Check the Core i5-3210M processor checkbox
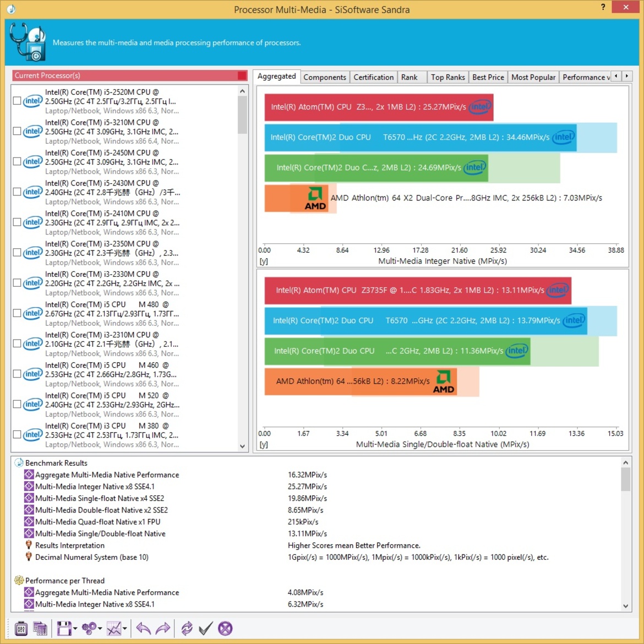 [x=17, y=132]
